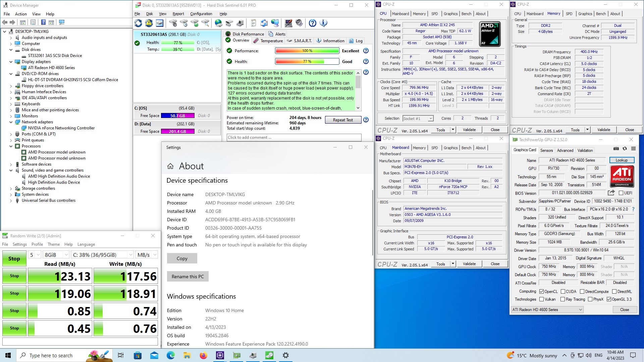Screen dimensions: 644x362
Task: Click help circle next to Repeat Test
Action: (x=366, y=120)
